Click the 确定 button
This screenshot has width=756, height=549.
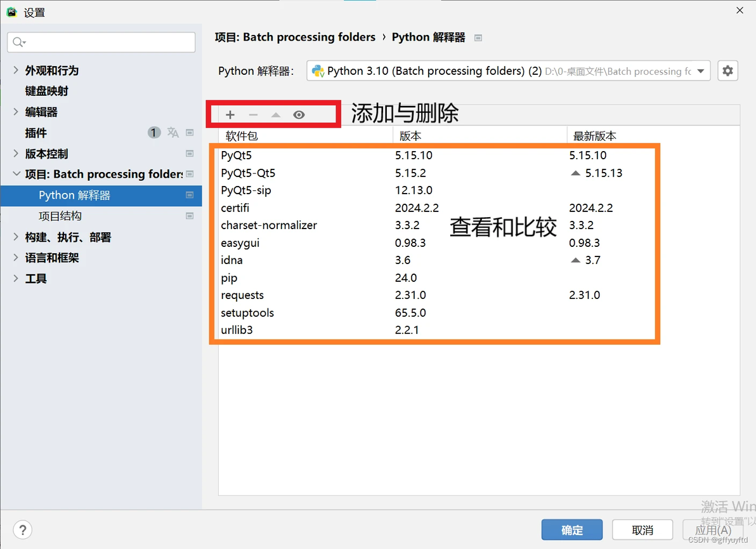[x=572, y=530]
